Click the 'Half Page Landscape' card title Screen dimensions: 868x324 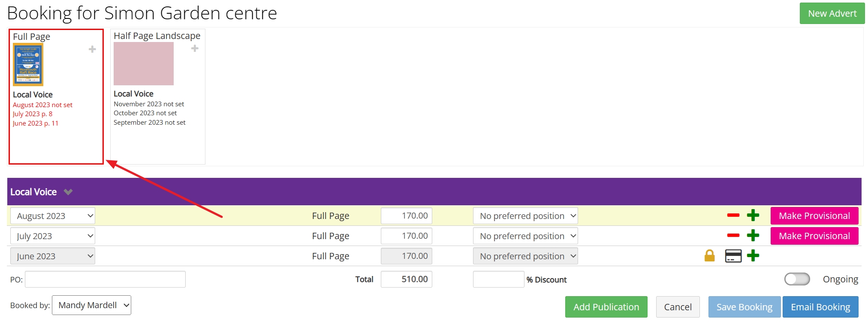157,36
